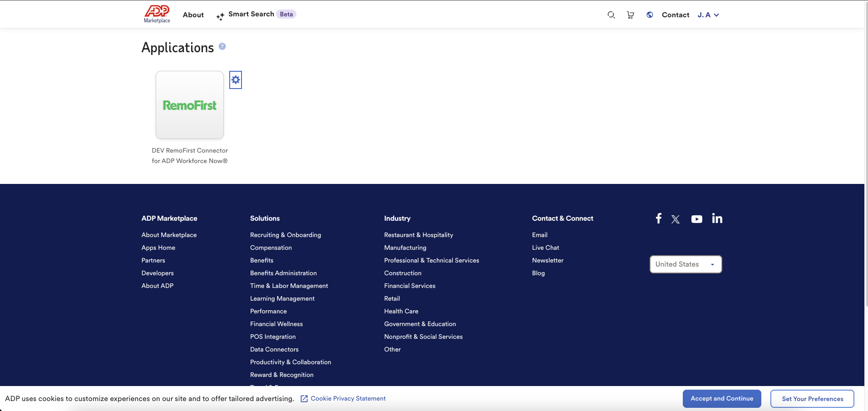Open the Blog footer link

538,273
